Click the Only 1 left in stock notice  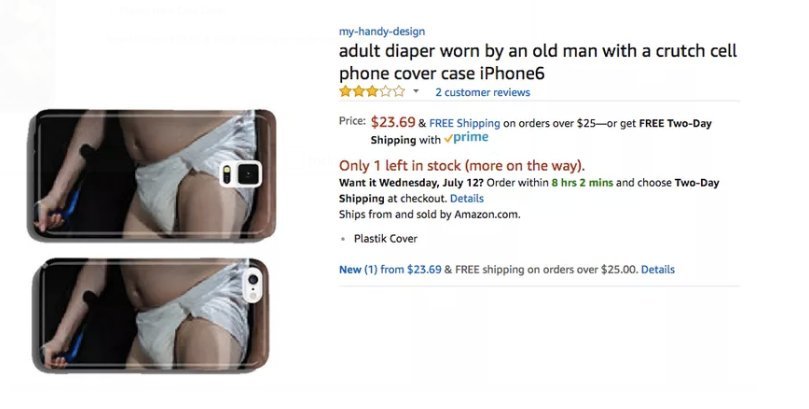pyautogui.click(x=462, y=166)
